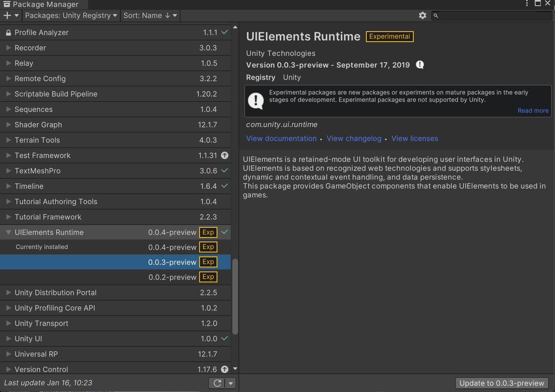The image size is (555, 392).
Task: Expand the Recorder package versions
Action: (x=9, y=48)
